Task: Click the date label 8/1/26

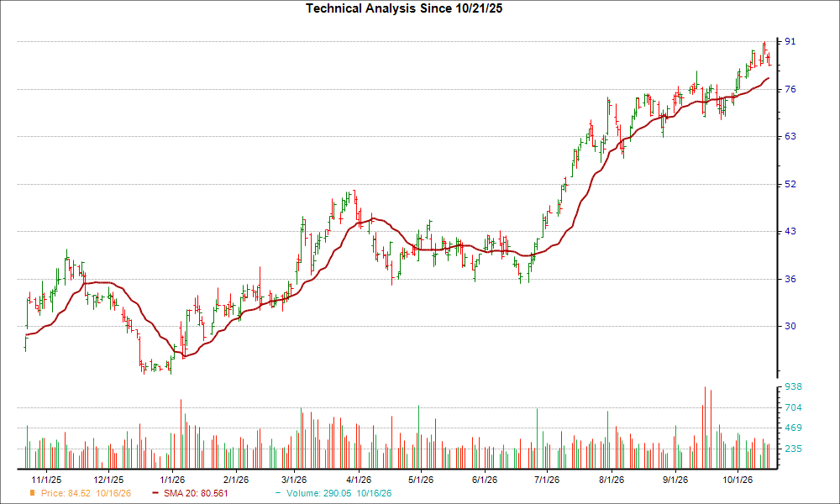Action: [x=612, y=480]
